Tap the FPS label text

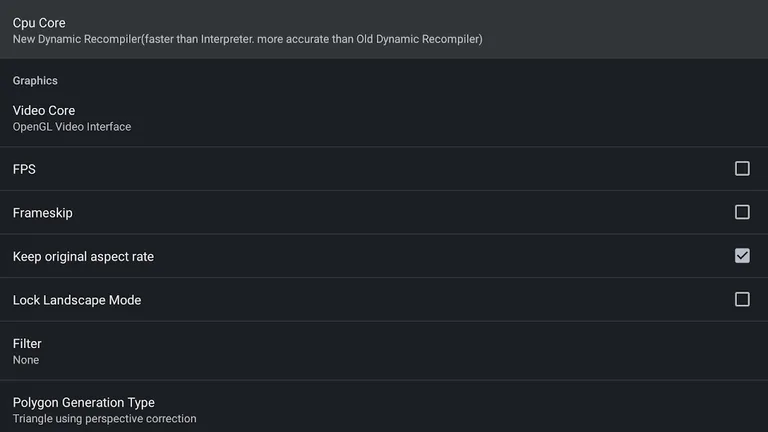pos(24,170)
